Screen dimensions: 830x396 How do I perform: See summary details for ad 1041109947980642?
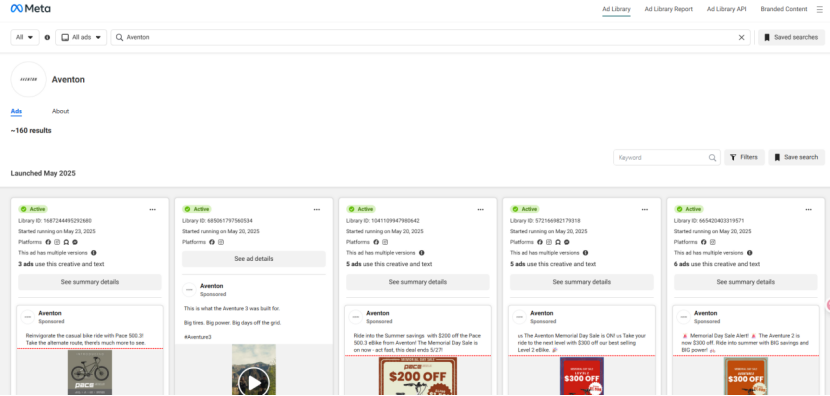[418, 282]
